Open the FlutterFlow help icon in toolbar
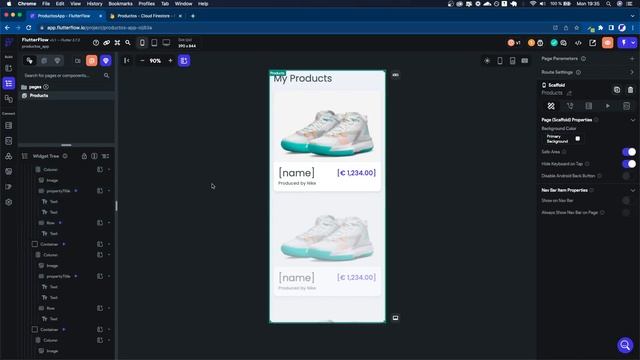Viewport: 640px width, 360px height. pyautogui.click(x=96, y=43)
